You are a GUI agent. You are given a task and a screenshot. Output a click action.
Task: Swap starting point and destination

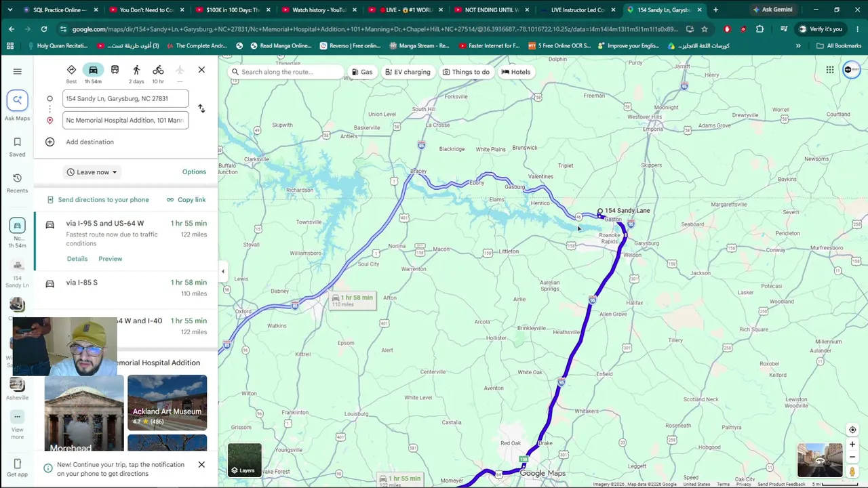click(x=201, y=108)
